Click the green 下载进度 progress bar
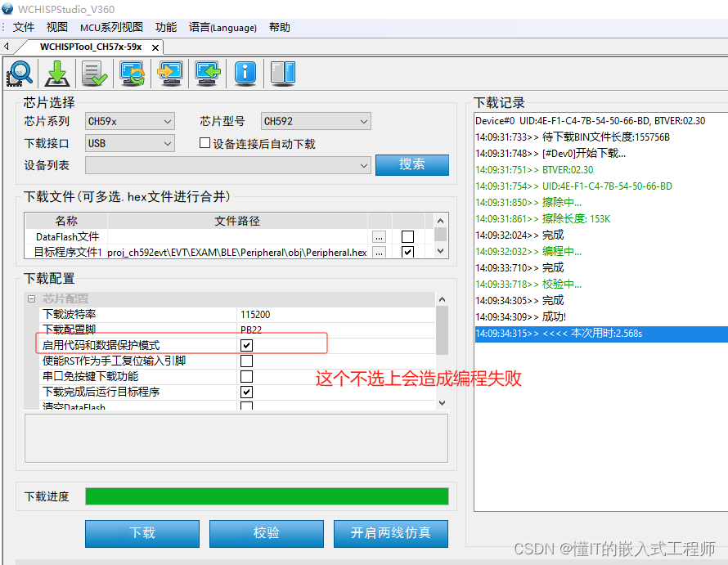728x565 pixels. point(267,496)
